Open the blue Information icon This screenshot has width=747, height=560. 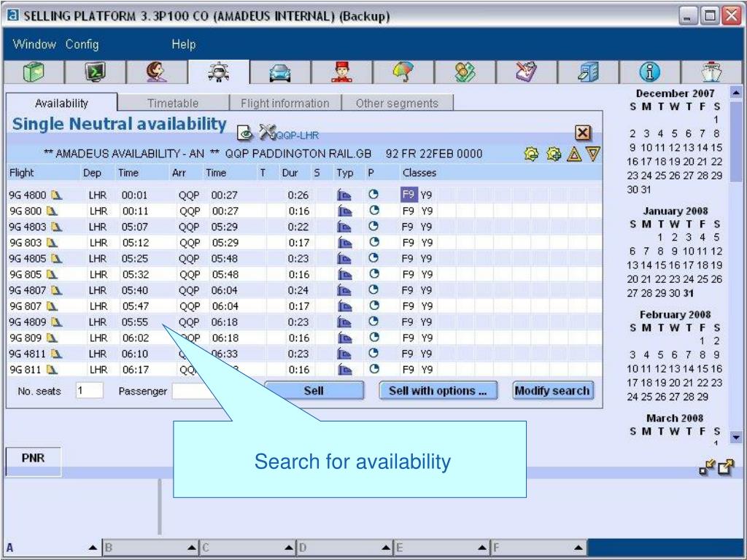coord(650,72)
